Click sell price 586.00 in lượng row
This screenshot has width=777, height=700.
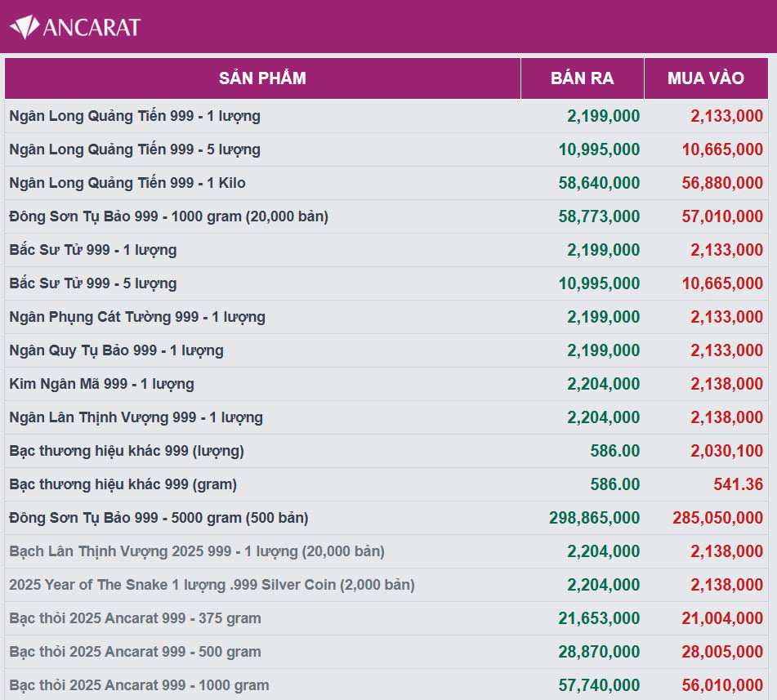[x=615, y=451]
